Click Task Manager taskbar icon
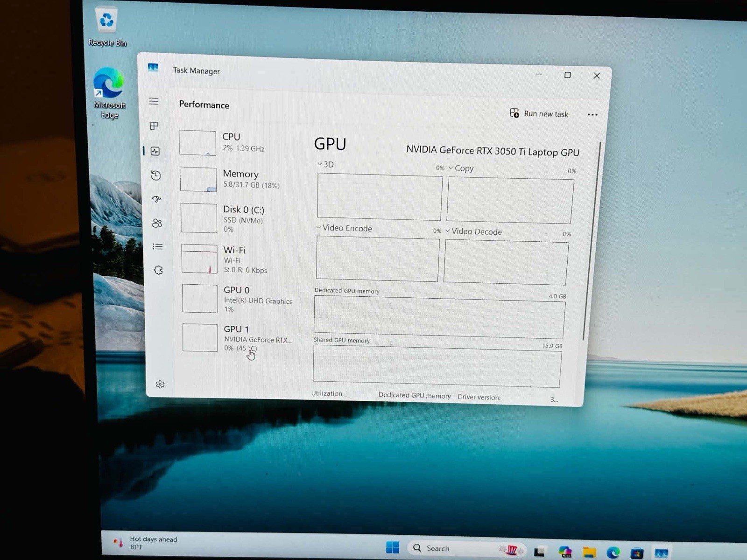This screenshot has width=747, height=560. [x=661, y=553]
